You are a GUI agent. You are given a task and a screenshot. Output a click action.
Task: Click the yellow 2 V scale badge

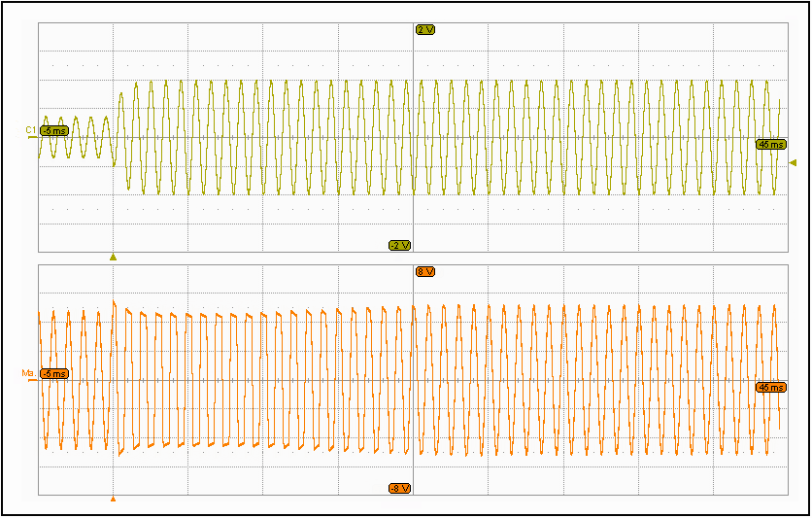(x=425, y=29)
